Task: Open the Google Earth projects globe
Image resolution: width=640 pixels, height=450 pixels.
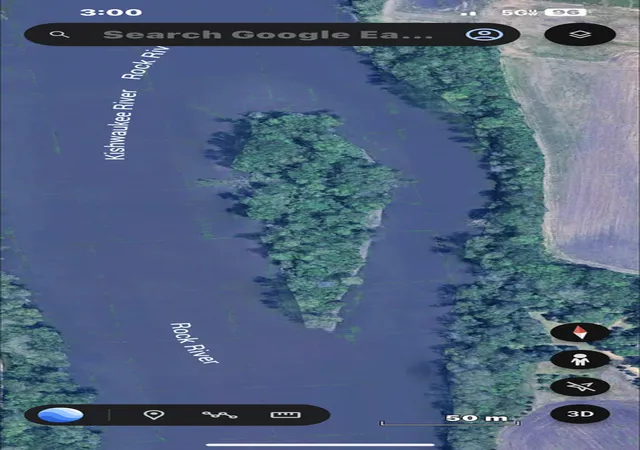Action: click(61, 415)
